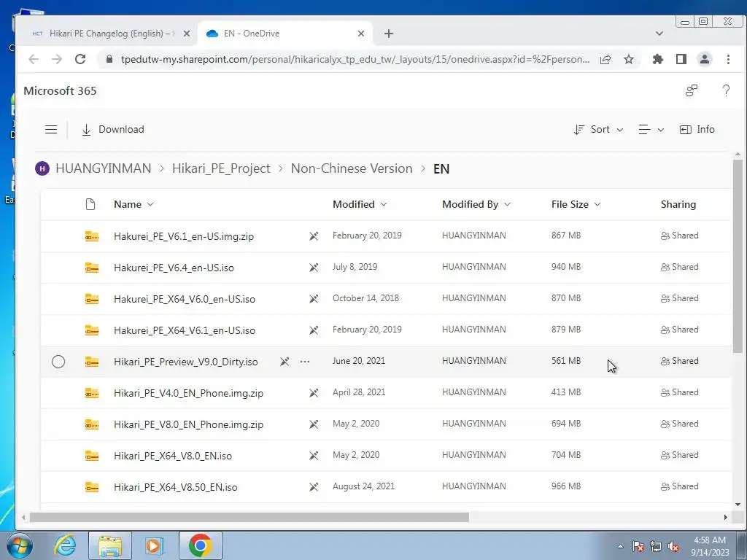Image resolution: width=747 pixels, height=560 pixels.
Task: Click the pin icon on Hikari_PE_X64_V8.0_EN.iso row
Action: 314,456
